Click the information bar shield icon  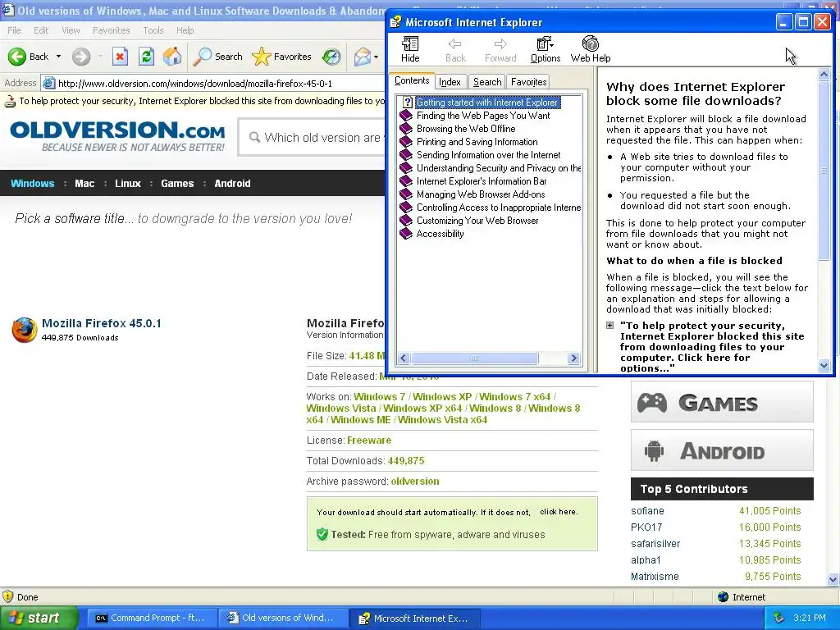click(10, 101)
